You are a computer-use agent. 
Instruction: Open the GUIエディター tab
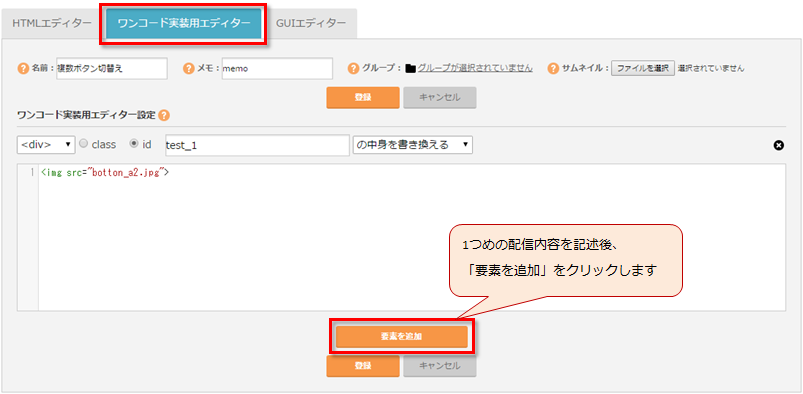click(311, 24)
